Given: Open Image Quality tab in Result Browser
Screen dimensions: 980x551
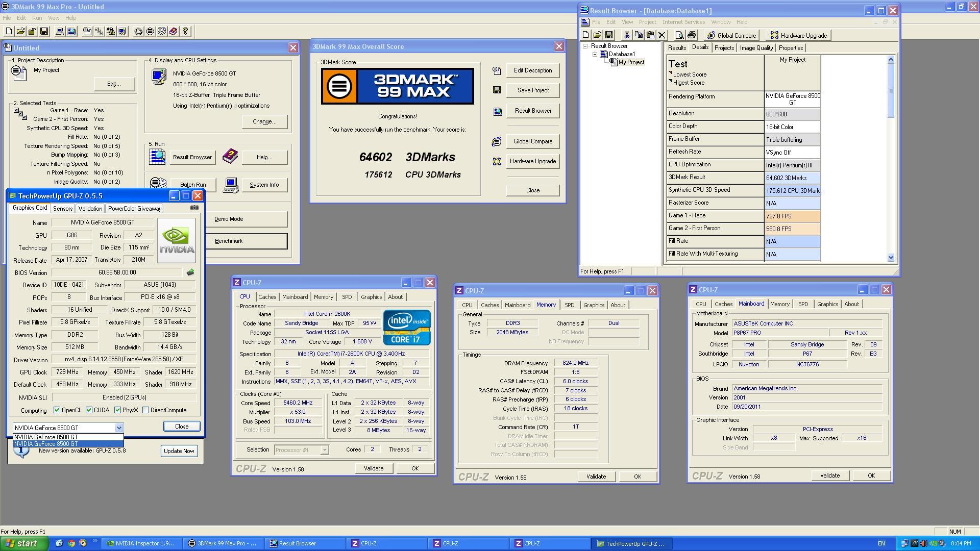Looking at the screenshot, I should 756,48.
